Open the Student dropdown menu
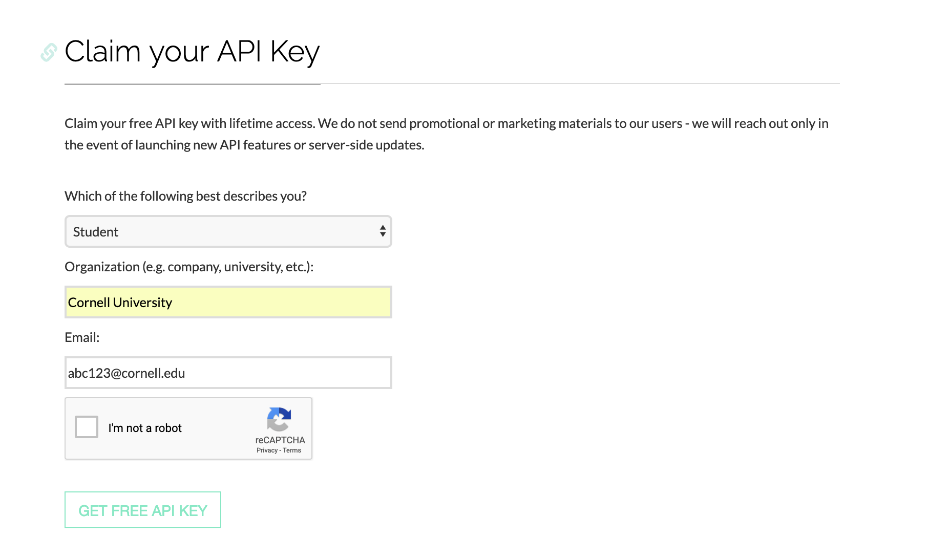This screenshot has width=928, height=560. 228,232
